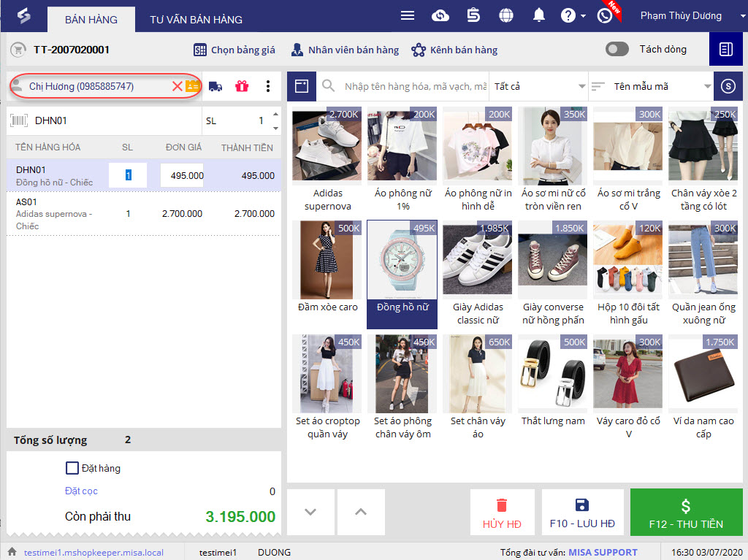Image resolution: width=748 pixels, height=560 pixels.
Task: Open the hamburger menu icon
Action: point(408,15)
